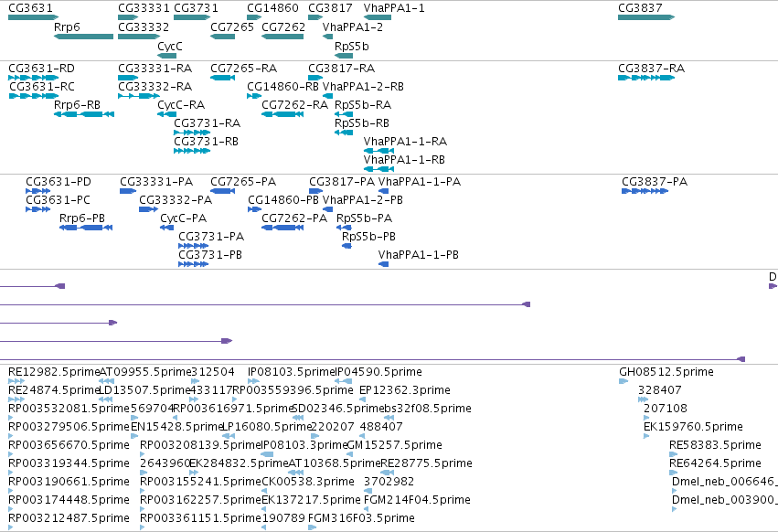Click EST RE12982.5prime

54,372
